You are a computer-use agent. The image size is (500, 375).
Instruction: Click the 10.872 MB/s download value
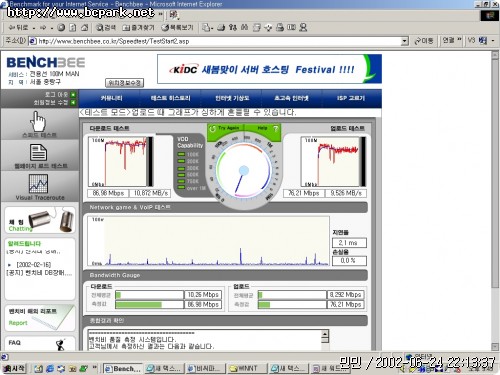pyautogui.click(x=151, y=193)
